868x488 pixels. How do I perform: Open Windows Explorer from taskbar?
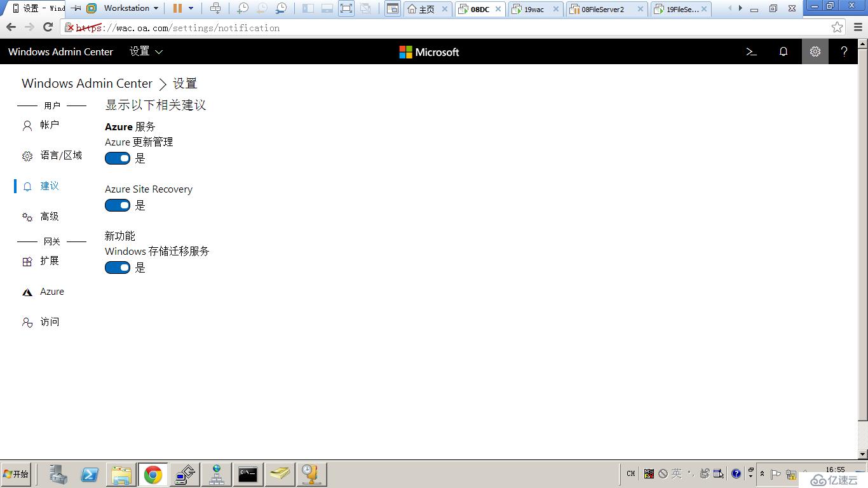121,474
